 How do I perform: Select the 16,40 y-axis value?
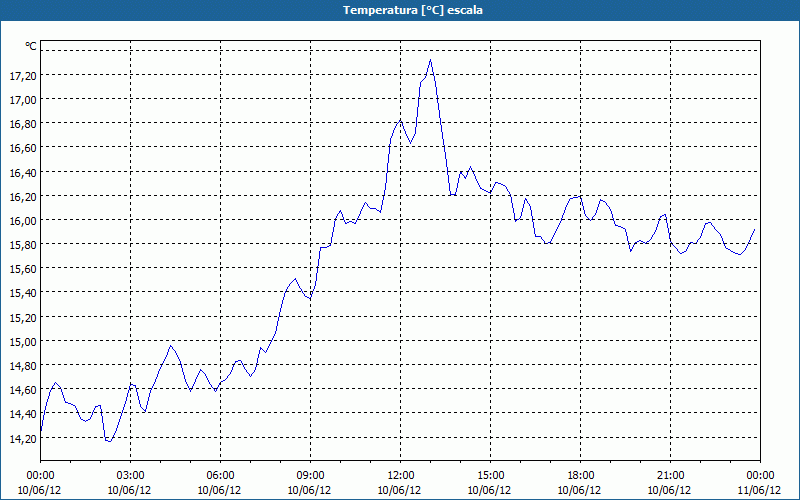coord(23,172)
